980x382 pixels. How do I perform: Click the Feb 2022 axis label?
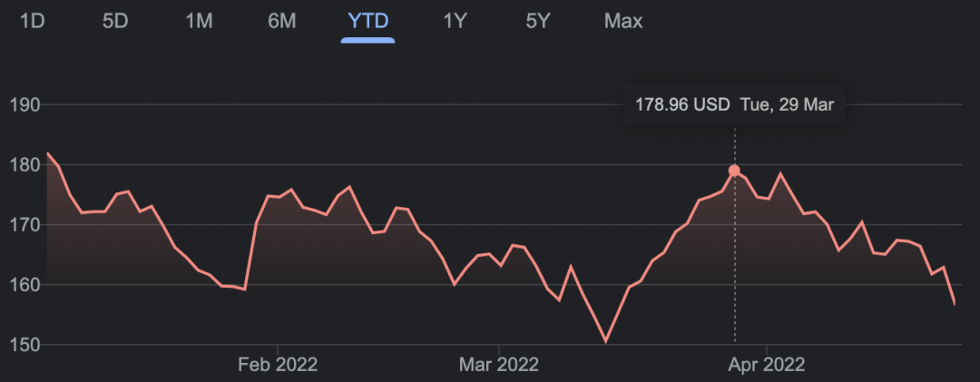pyautogui.click(x=278, y=365)
